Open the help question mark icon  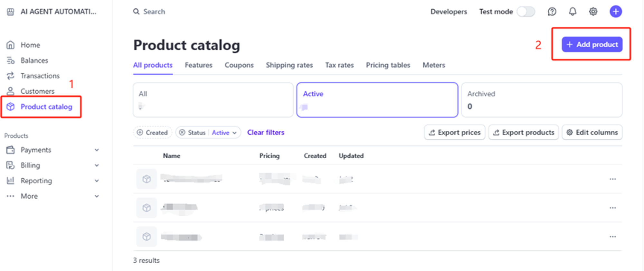click(552, 12)
